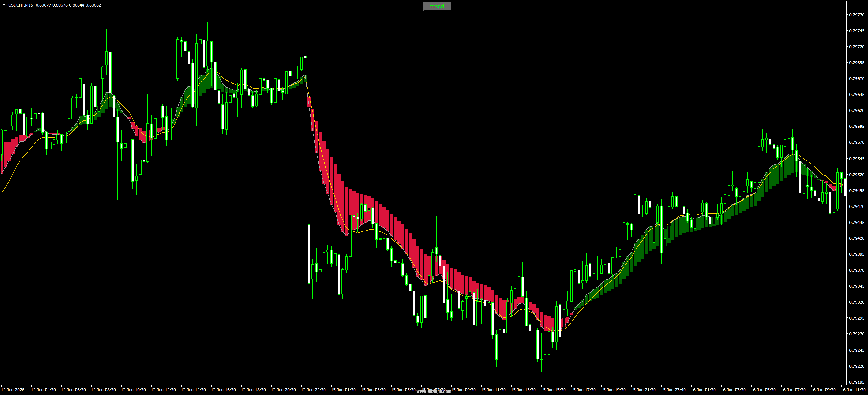
Task: Click the 0.79445 price axis label
Action: pos(857,223)
